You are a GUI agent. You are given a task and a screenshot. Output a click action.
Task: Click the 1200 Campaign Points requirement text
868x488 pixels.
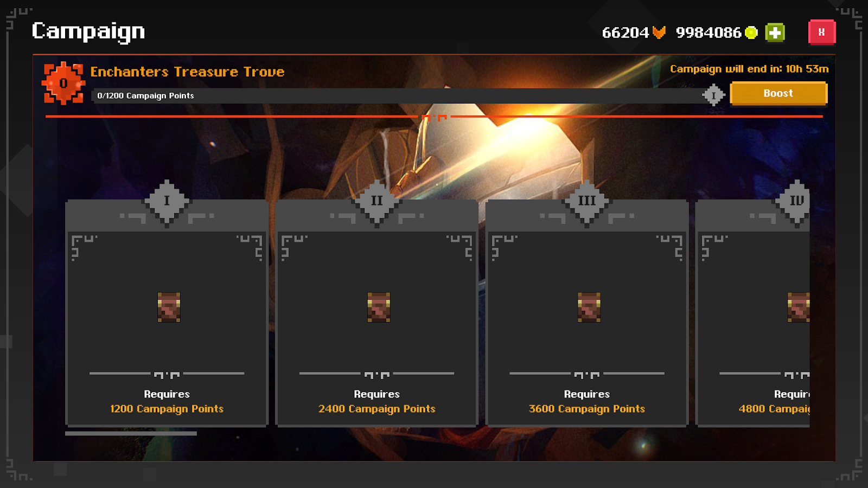[167, 409]
